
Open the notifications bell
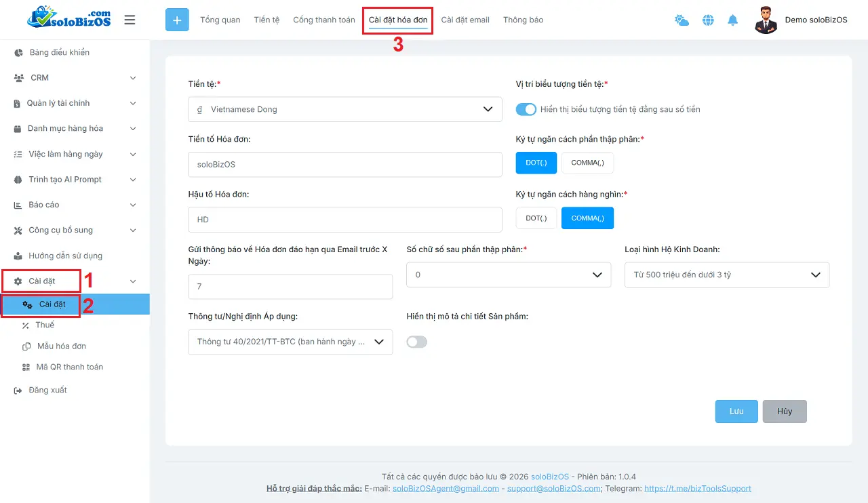[x=732, y=20]
